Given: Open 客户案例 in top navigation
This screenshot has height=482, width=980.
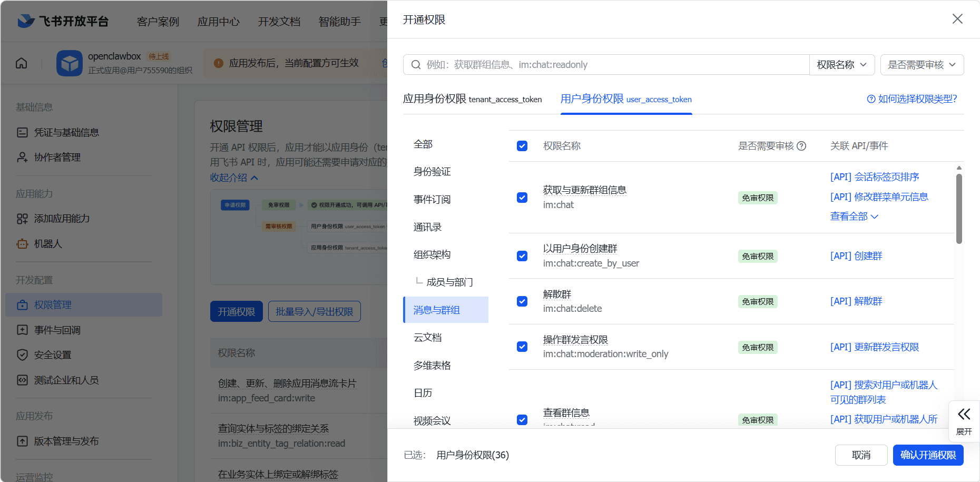Looking at the screenshot, I should point(158,22).
